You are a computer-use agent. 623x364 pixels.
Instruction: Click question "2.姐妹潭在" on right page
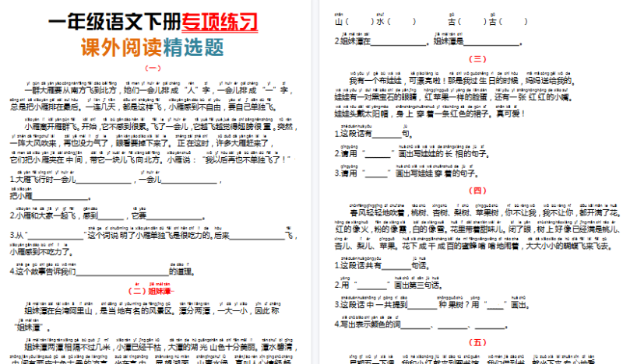[x=428, y=41]
